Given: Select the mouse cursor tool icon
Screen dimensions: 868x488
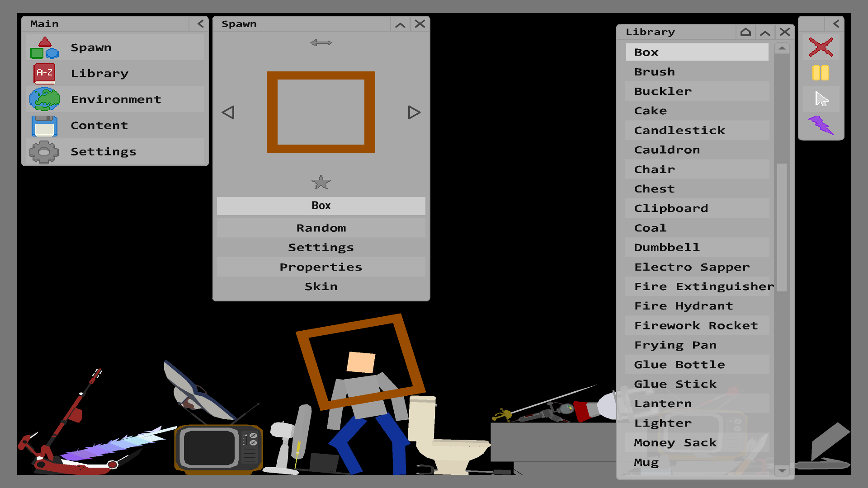Looking at the screenshot, I should tap(821, 99).
